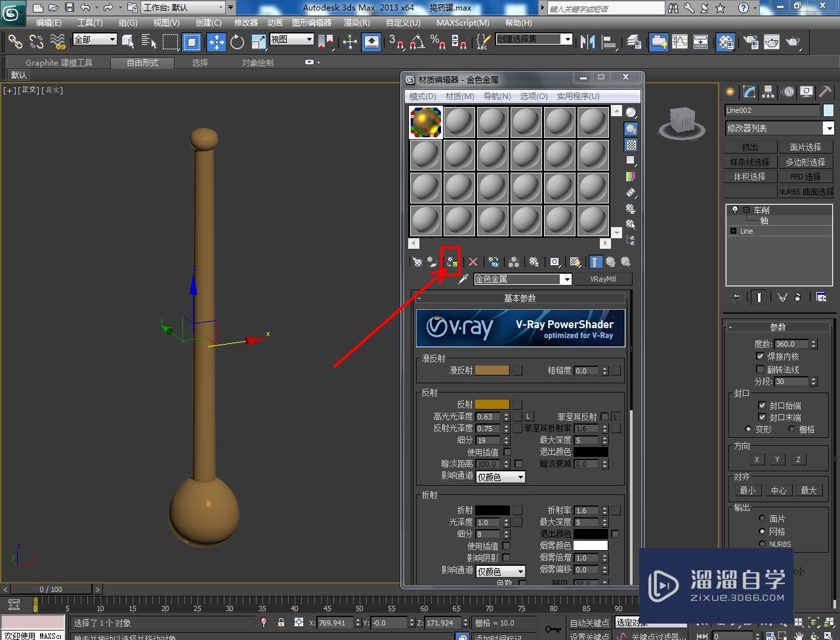
Task: Click Assign Material to Selection icon
Action: click(x=451, y=262)
